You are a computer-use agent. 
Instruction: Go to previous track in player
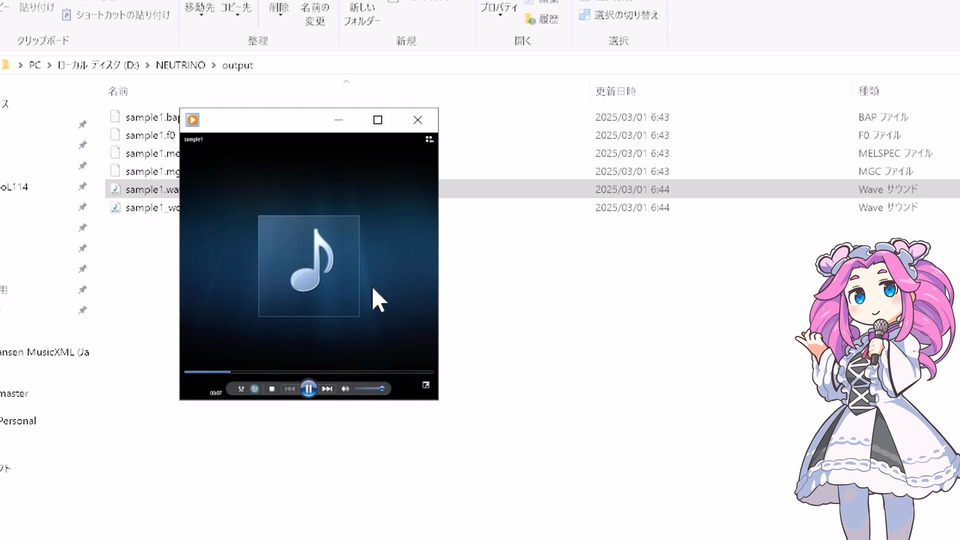290,389
